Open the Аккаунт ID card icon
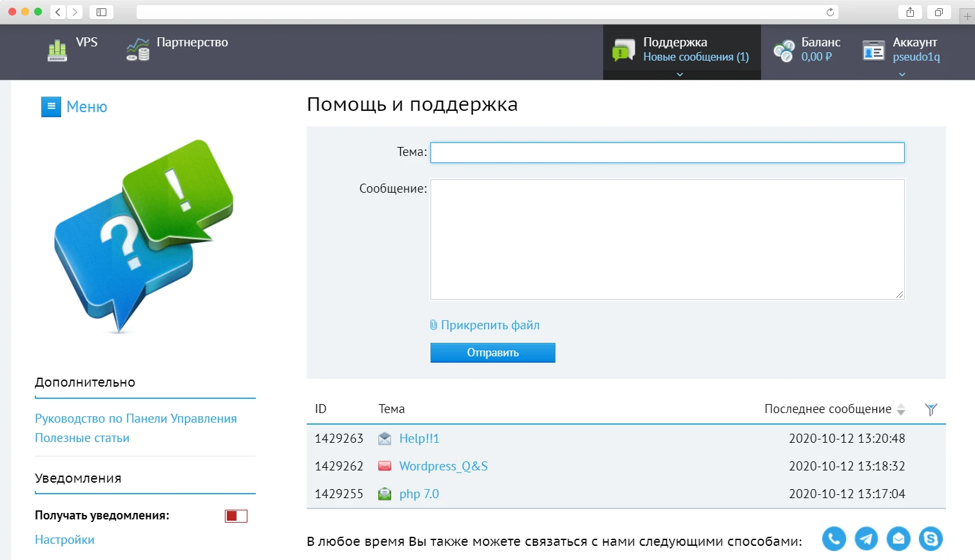975x560 pixels. (x=873, y=50)
